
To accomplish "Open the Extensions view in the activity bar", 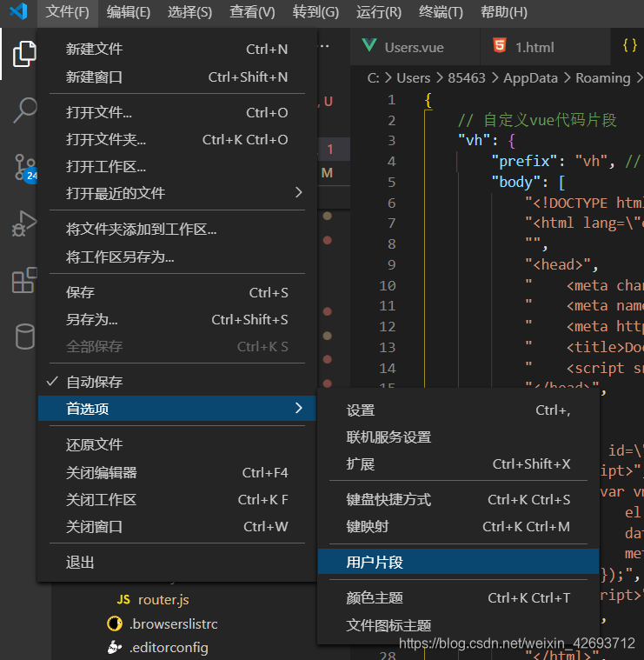I will click(x=24, y=280).
